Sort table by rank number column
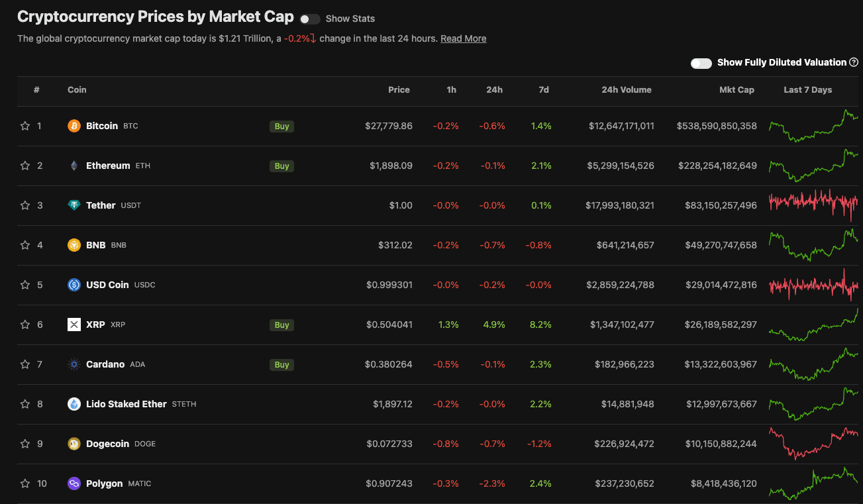Viewport: 863px width, 504px height. tap(36, 90)
